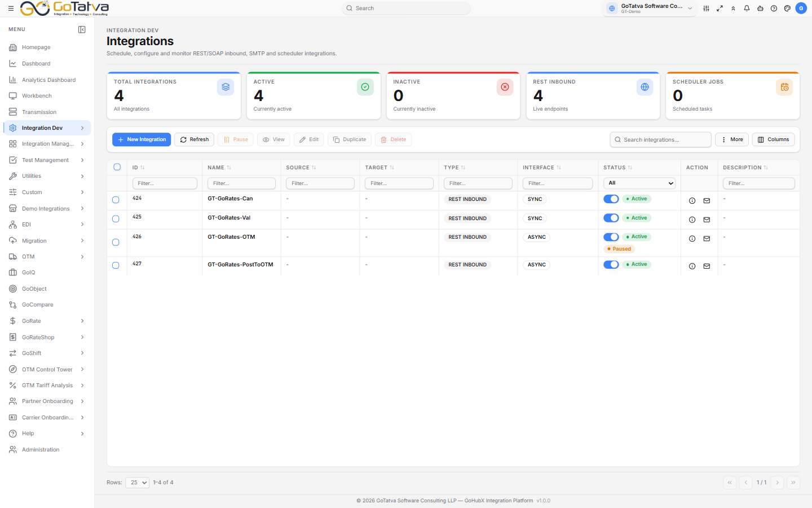The height and width of the screenshot is (508, 812).
Task: Open Administration in the sidebar
Action: (47, 450)
